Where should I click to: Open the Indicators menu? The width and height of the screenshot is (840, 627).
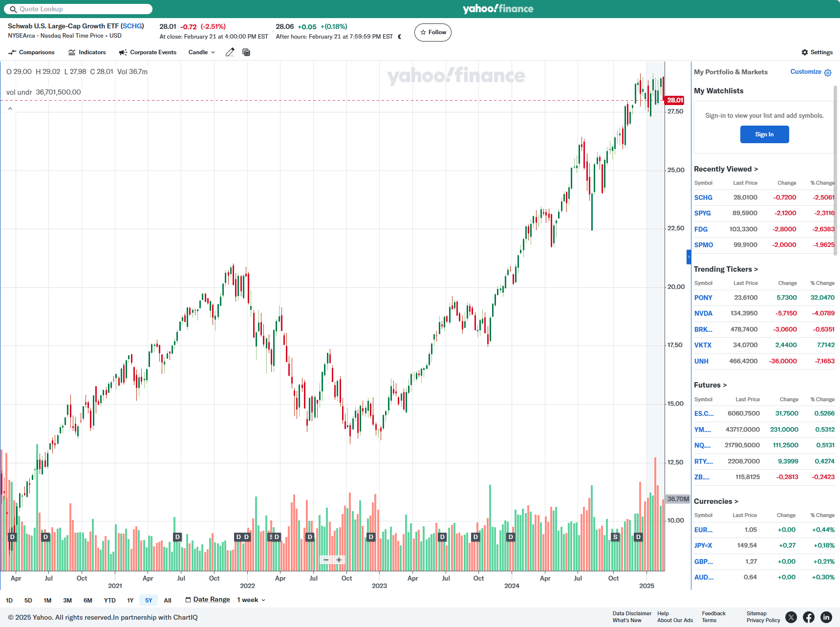coord(87,52)
